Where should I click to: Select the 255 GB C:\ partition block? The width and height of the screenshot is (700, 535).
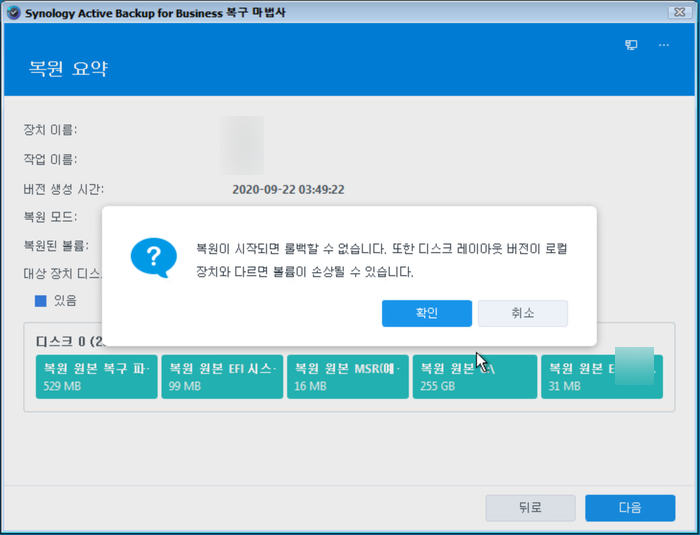[475, 376]
